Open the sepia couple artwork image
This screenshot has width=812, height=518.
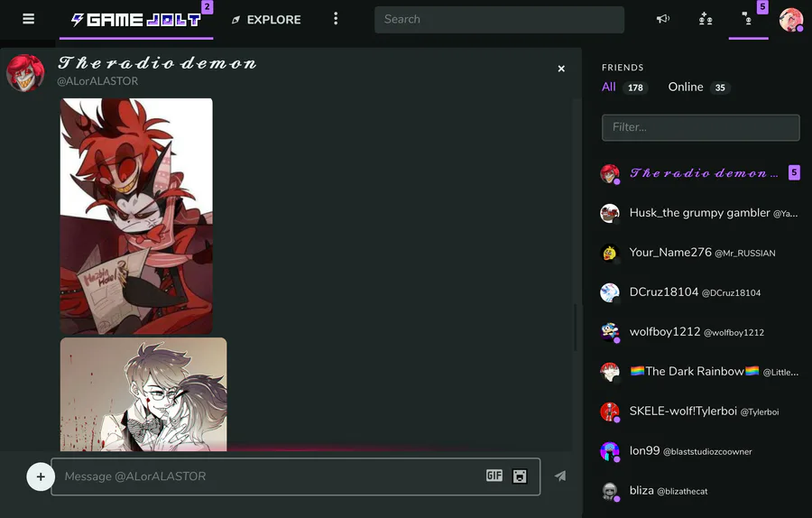tap(143, 394)
